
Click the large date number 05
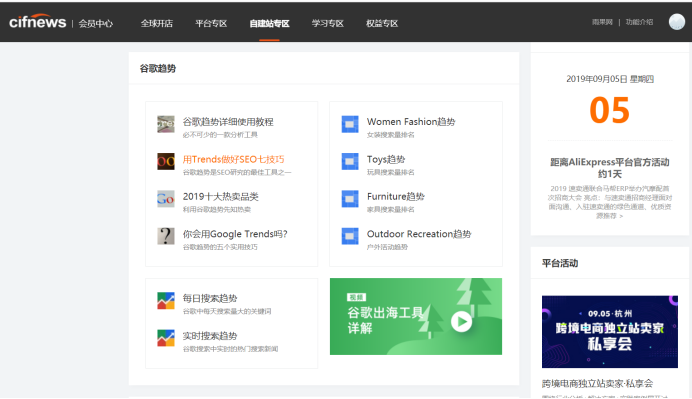tap(609, 110)
